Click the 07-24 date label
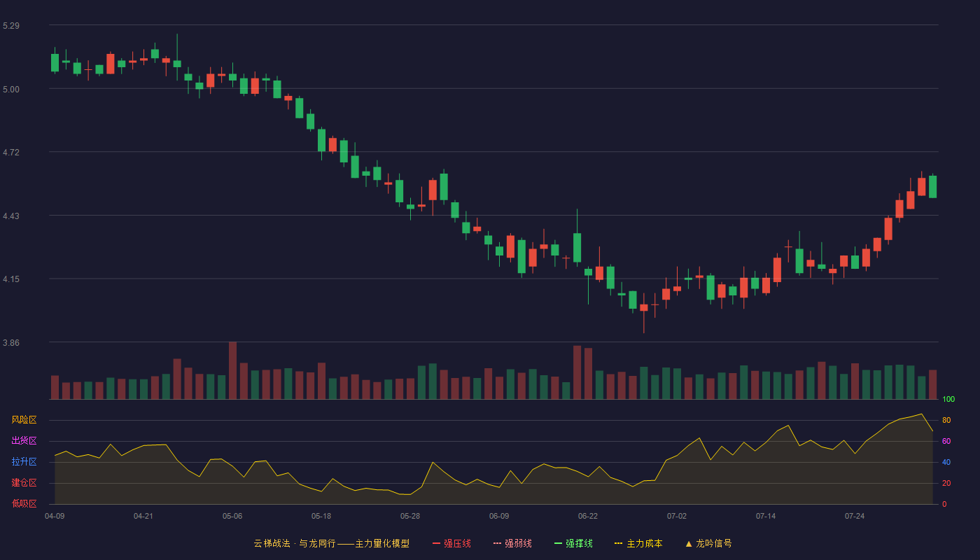Viewport: 980px width, 560px height. (x=855, y=516)
